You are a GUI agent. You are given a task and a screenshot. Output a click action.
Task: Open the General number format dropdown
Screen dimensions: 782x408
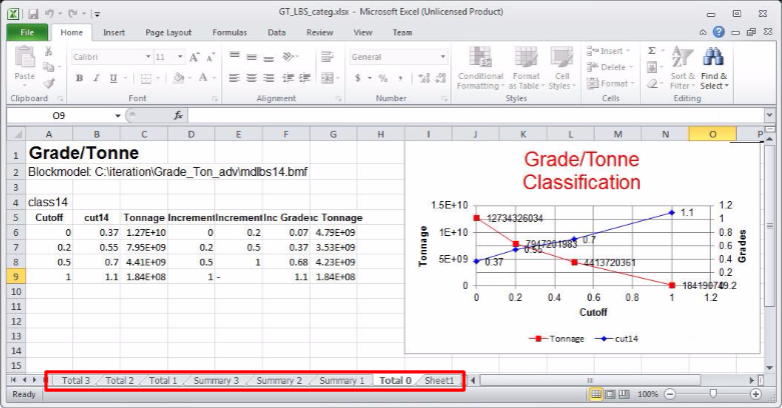click(441, 58)
